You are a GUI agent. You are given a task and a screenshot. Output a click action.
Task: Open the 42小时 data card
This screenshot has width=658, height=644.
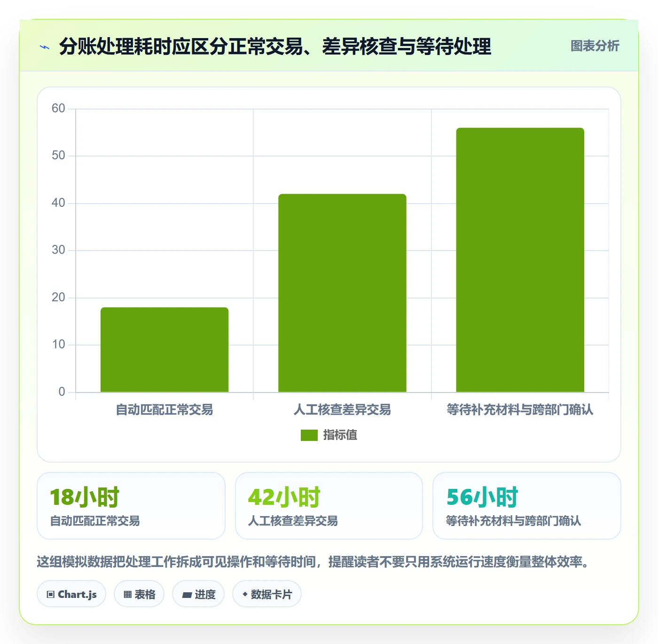coord(329,506)
